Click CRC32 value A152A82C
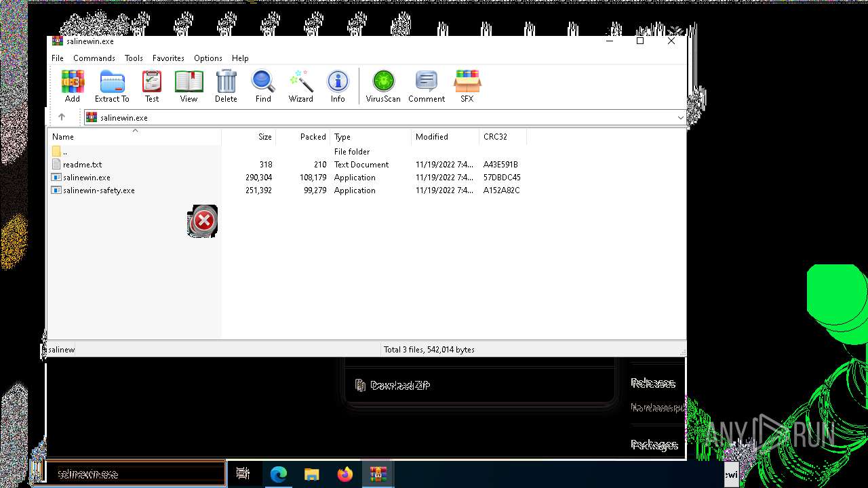The height and width of the screenshot is (488, 868). point(501,190)
